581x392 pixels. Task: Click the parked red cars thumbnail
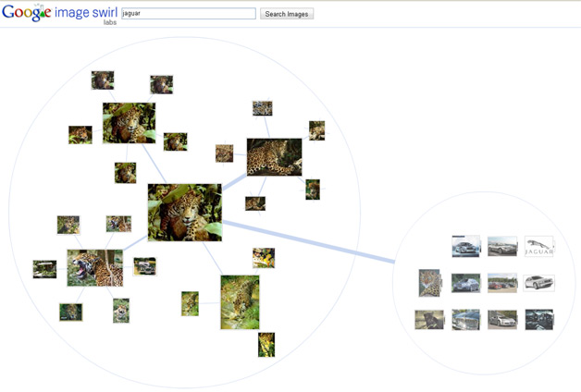coord(502,283)
